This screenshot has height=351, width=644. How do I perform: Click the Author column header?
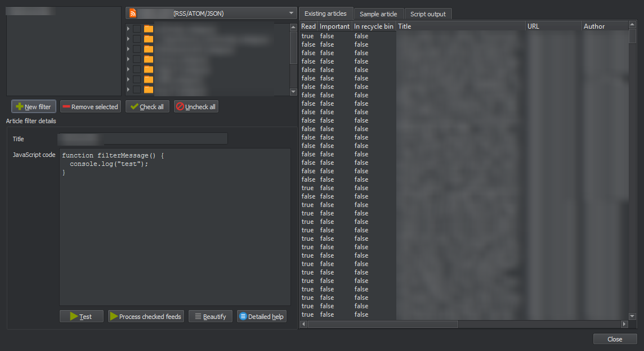[605, 26]
